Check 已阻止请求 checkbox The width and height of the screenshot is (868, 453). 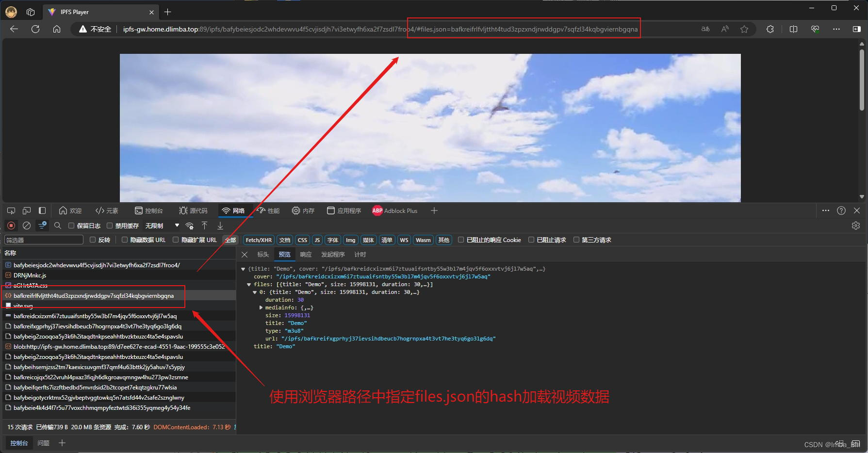coord(531,240)
